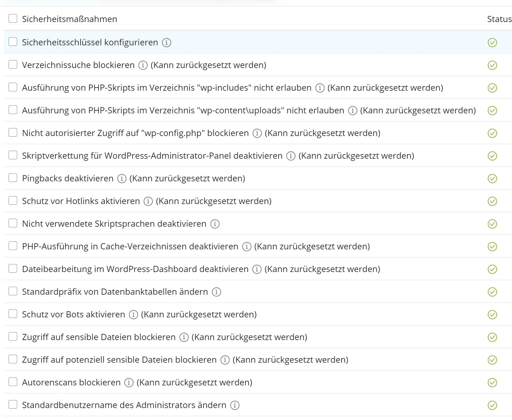The height and width of the screenshot is (420, 512).
Task: Click info icon for Nicht verwendete Skriptsprachen
Action: pyautogui.click(x=215, y=224)
